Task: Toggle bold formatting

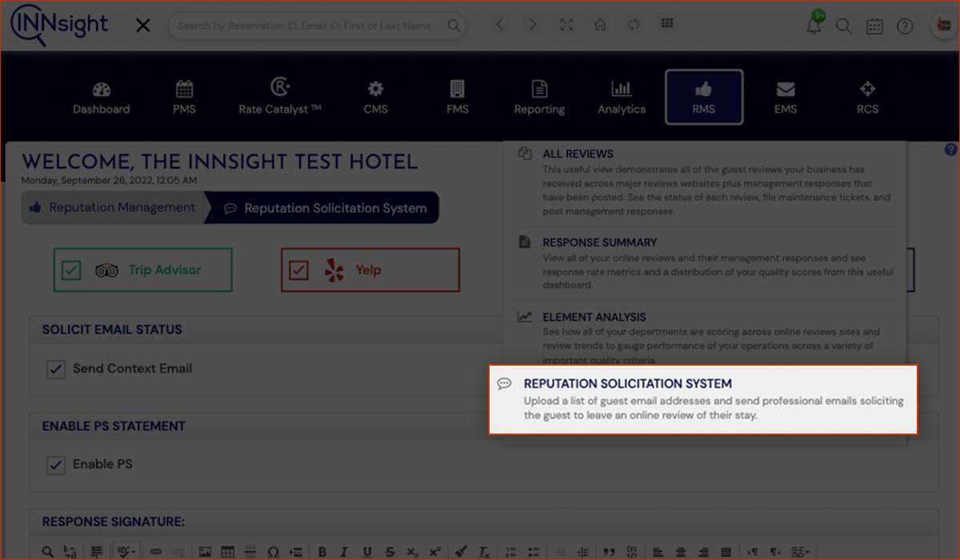Action: (322, 551)
